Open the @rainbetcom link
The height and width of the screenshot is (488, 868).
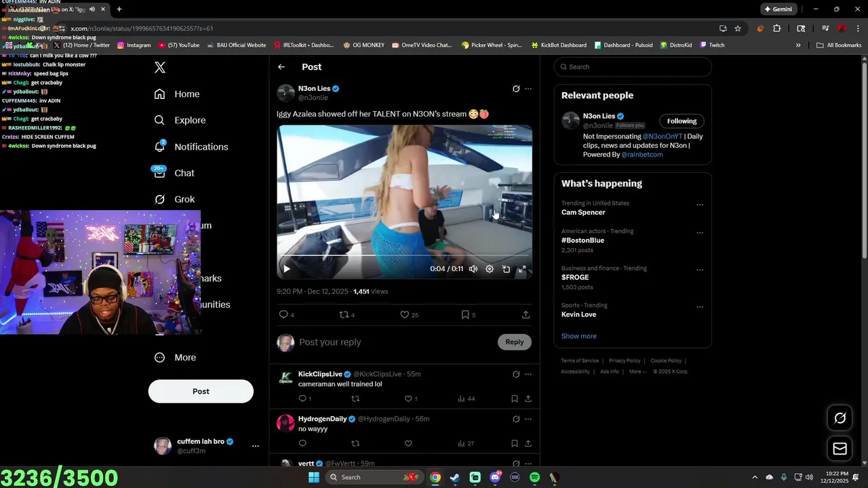tap(642, 155)
